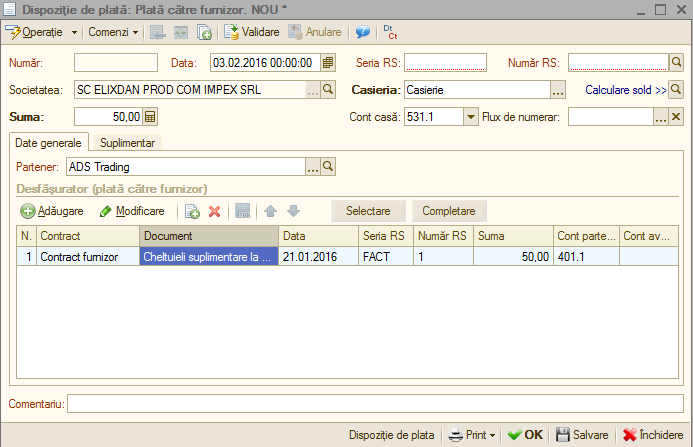Image resolution: width=693 pixels, height=447 pixels.
Task: Click the Validare toolbar button
Action: (251, 32)
